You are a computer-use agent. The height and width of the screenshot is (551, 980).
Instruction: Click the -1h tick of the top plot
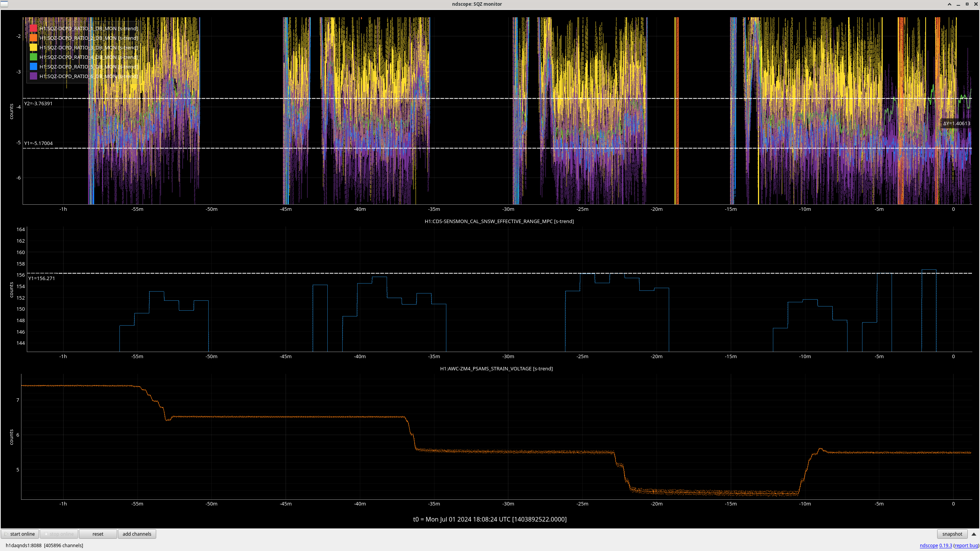(63, 209)
